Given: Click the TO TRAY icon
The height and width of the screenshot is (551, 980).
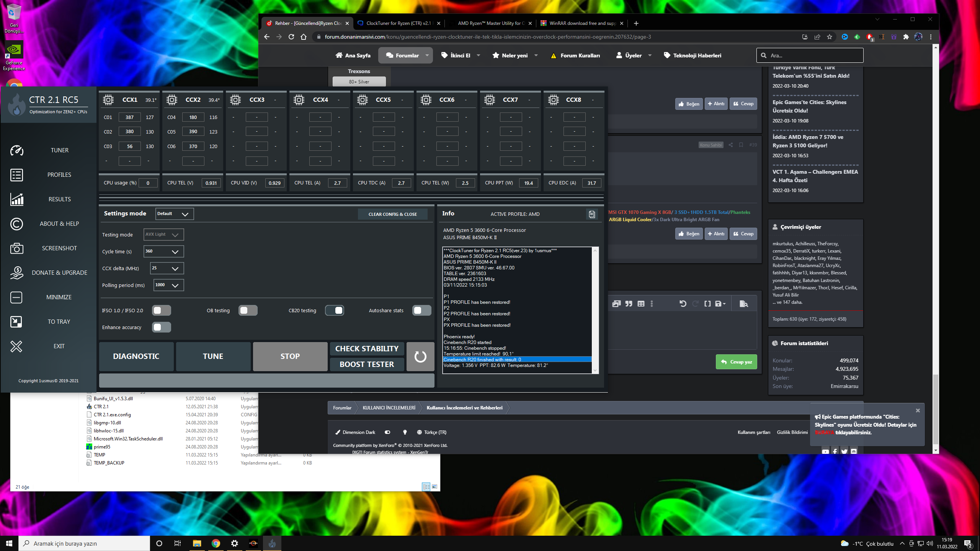Looking at the screenshot, I should [16, 322].
